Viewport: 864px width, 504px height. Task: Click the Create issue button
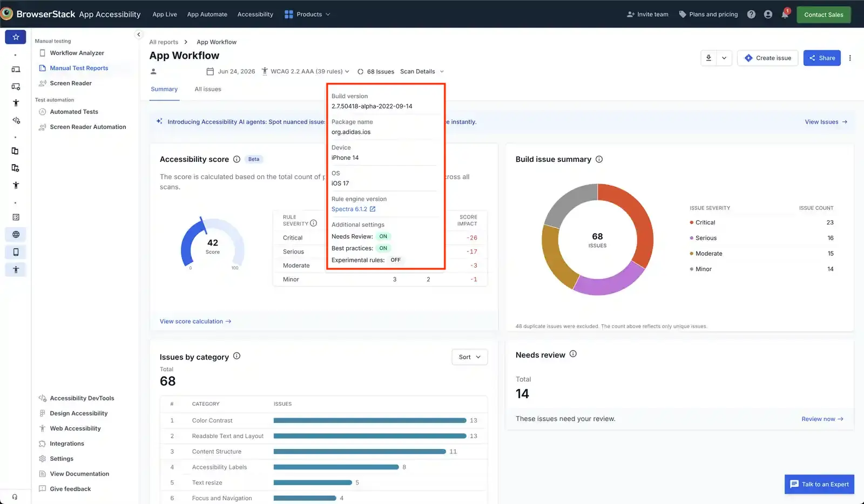pos(768,58)
